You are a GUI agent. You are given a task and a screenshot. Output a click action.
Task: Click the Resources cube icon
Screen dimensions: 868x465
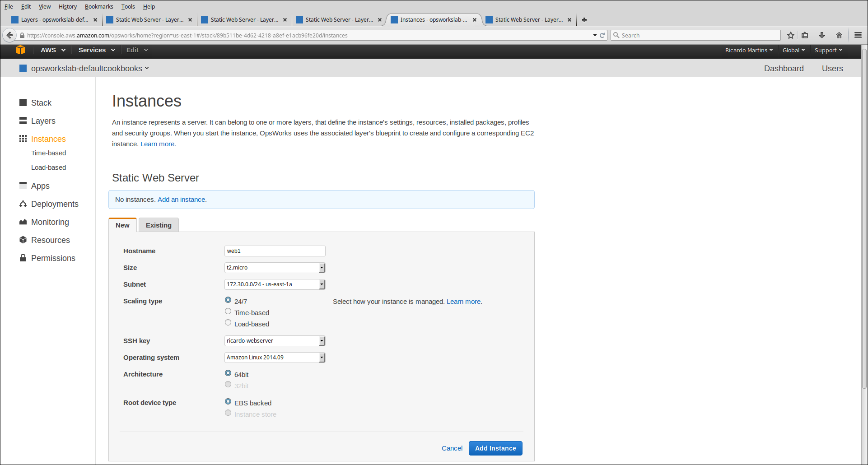click(x=23, y=240)
